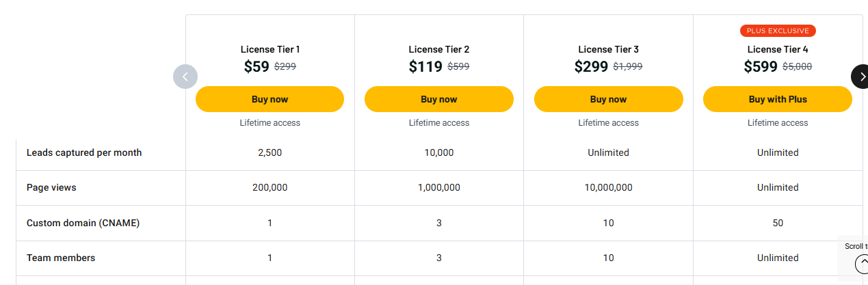868x285 pixels.
Task: Click the Plus Exclusive badge
Action: 778,31
